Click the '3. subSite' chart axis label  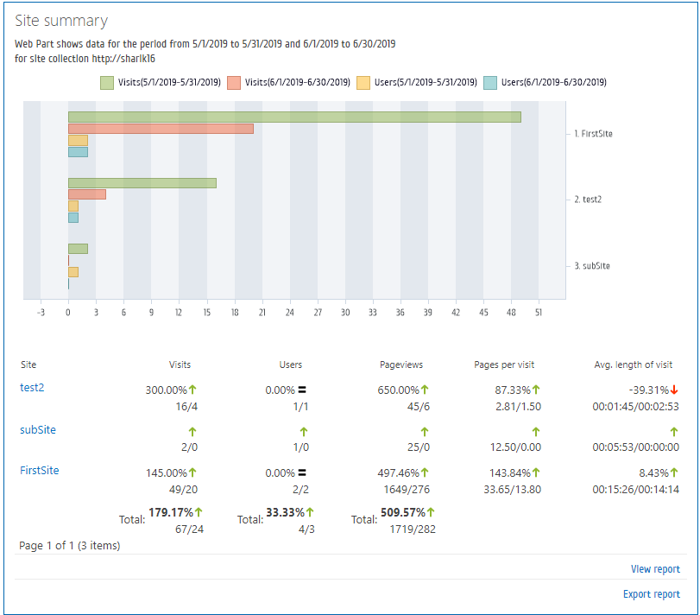(x=592, y=266)
